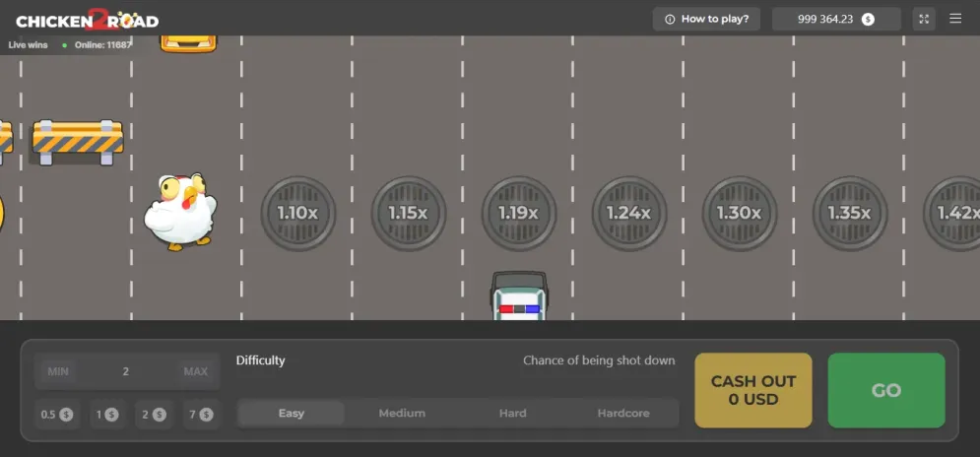Click the 999 364.23 balance display

[x=836, y=19]
